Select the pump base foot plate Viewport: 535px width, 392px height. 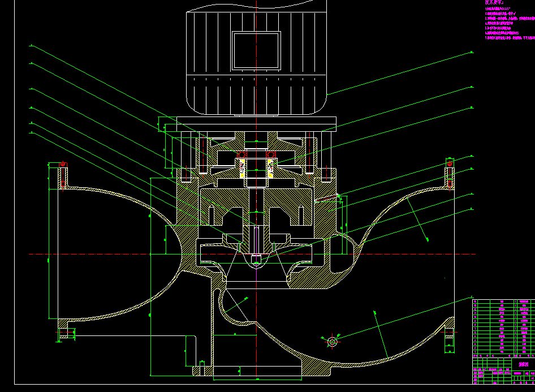[262, 371]
